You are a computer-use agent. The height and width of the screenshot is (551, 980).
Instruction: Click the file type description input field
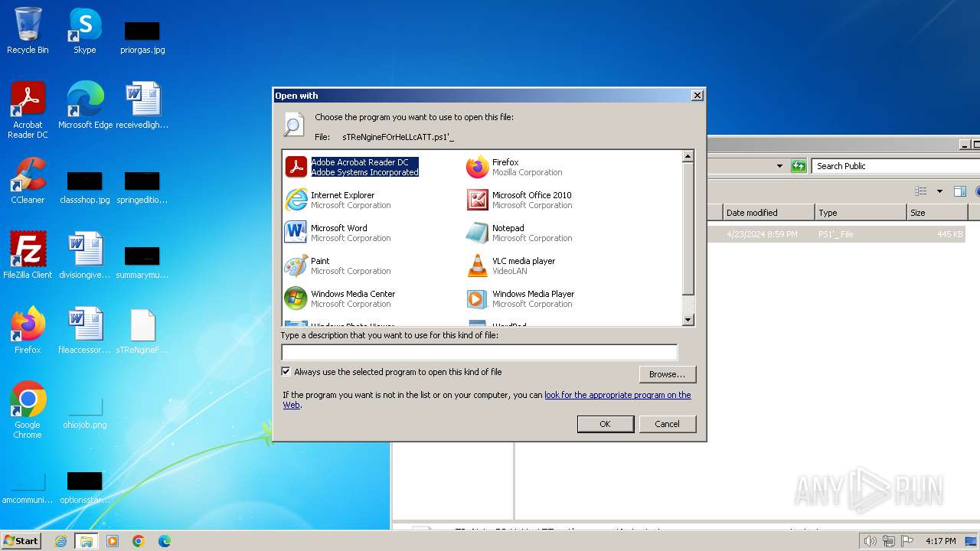point(479,352)
